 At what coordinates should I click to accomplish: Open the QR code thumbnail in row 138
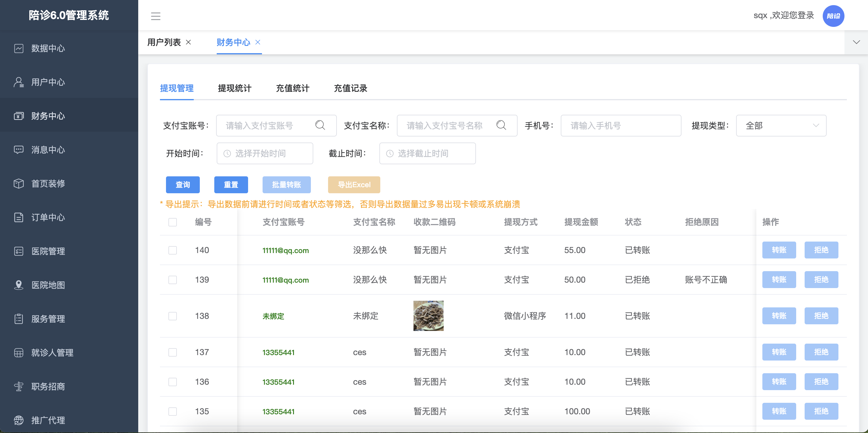[428, 316]
